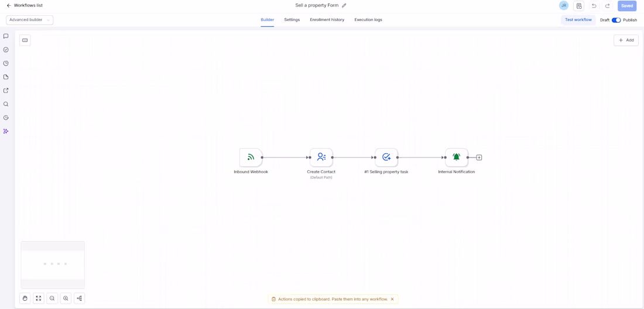Click the Saved button

tap(627, 6)
